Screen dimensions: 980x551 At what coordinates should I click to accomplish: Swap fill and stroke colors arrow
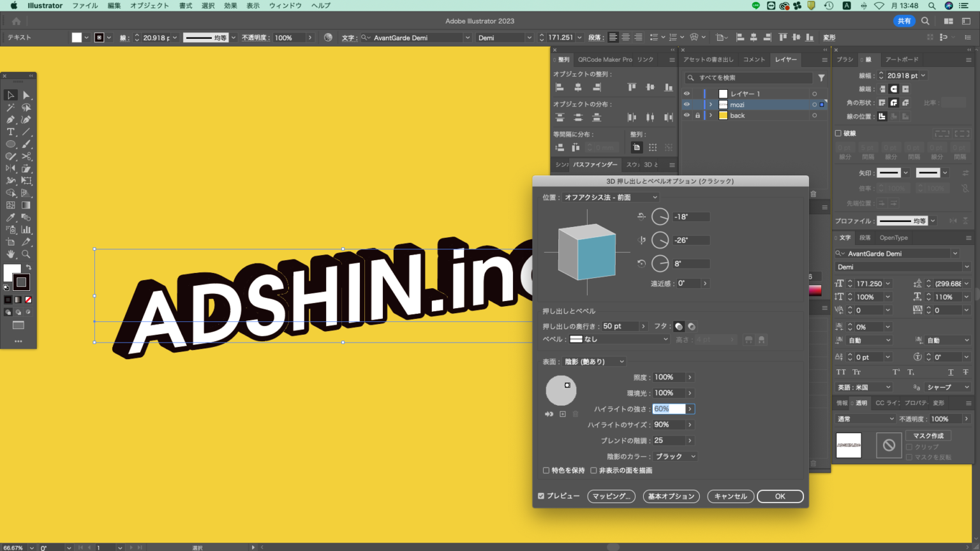[x=28, y=267]
